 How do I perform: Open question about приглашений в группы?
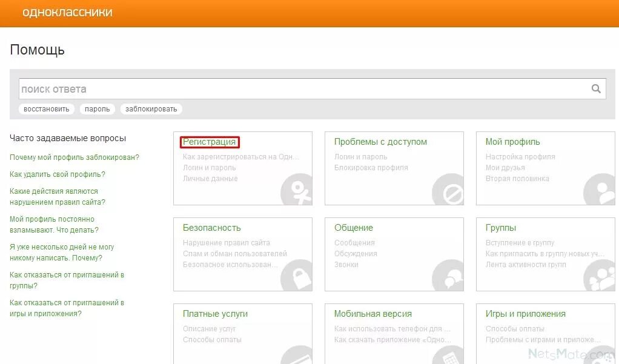pos(67,280)
